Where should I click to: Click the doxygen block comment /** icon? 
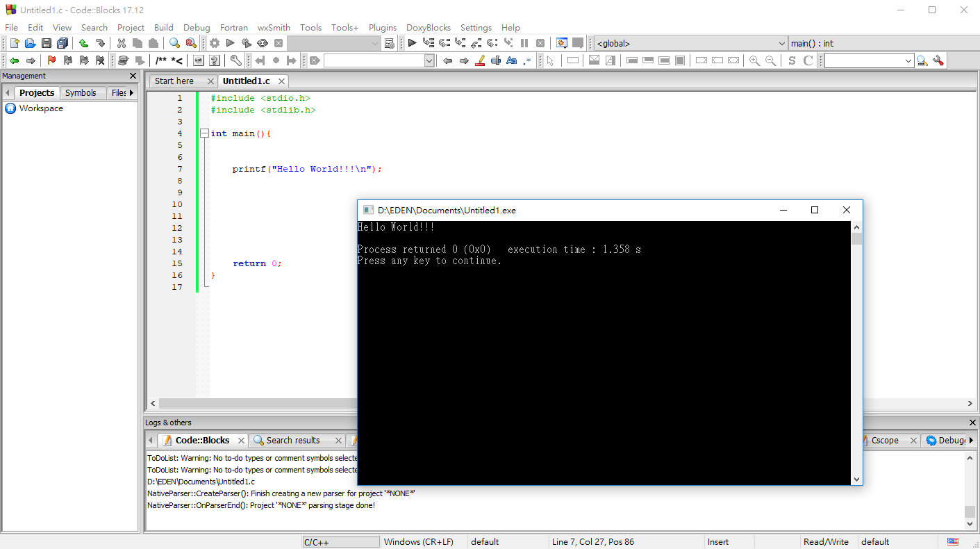(161, 60)
